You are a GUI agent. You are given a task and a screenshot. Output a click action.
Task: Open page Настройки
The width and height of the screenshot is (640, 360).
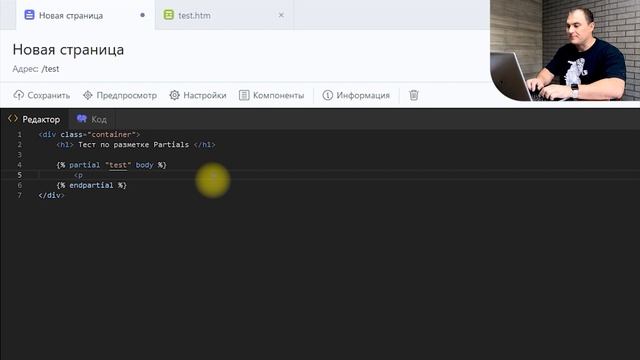tap(198, 95)
